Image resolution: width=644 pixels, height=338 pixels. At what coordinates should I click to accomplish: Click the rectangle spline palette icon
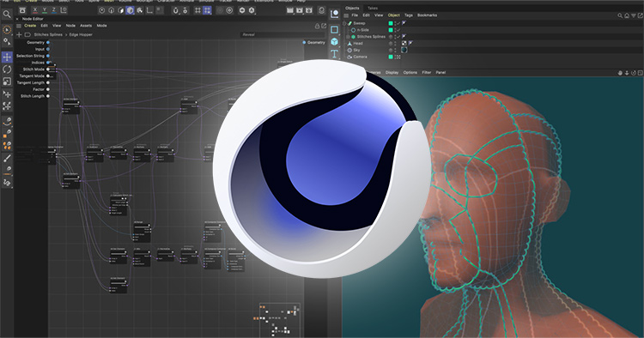334,29
